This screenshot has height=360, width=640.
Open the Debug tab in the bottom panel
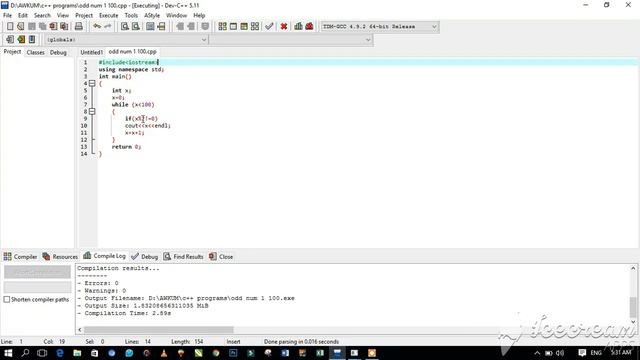[144, 256]
